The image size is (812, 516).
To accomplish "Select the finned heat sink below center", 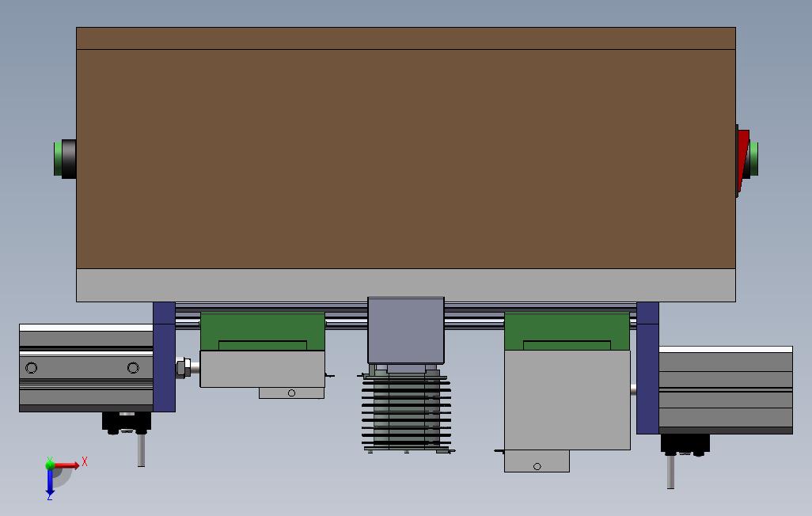I will [406, 412].
